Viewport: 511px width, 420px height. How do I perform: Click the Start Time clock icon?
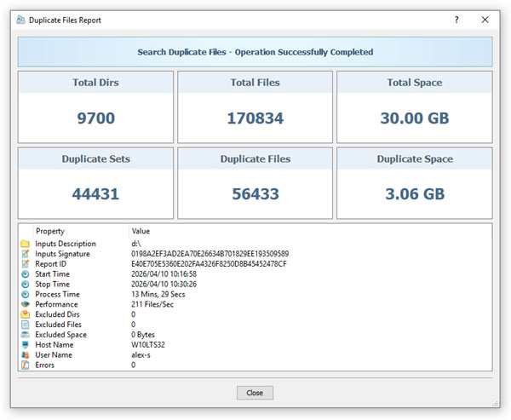click(x=25, y=274)
